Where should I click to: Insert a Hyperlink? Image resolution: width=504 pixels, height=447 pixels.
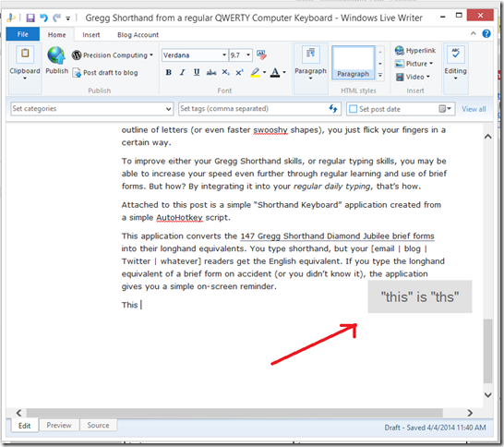point(415,51)
